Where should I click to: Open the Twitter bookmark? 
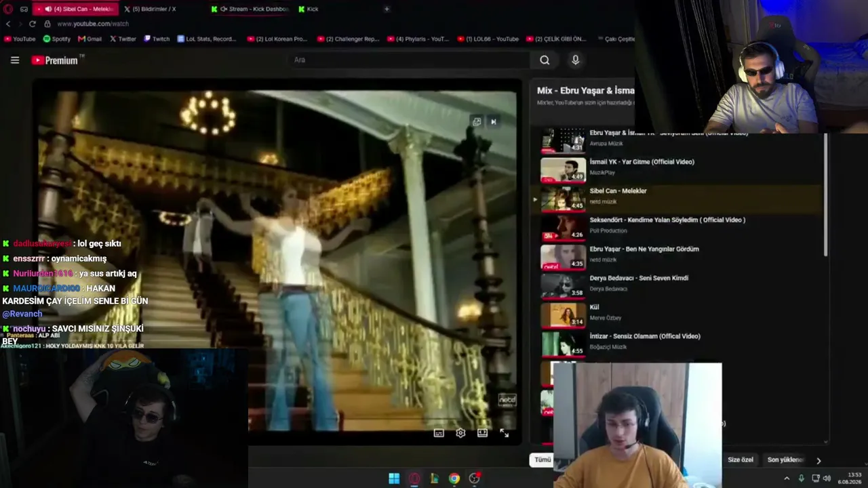pos(123,39)
